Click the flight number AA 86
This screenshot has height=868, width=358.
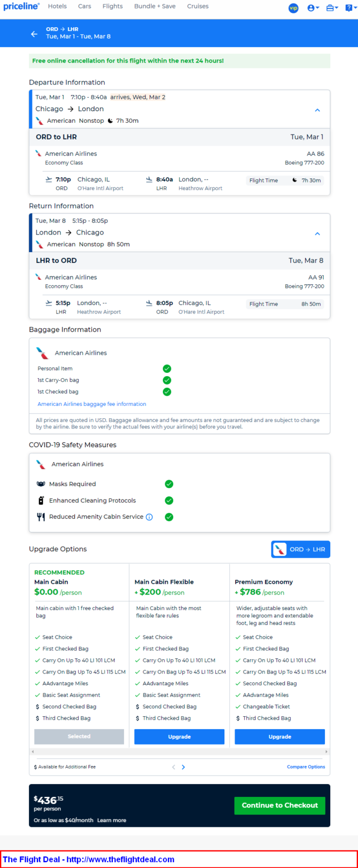coord(315,154)
